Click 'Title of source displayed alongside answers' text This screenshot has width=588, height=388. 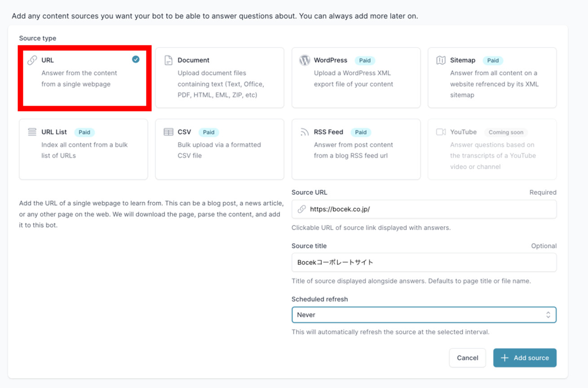coord(411,281)
